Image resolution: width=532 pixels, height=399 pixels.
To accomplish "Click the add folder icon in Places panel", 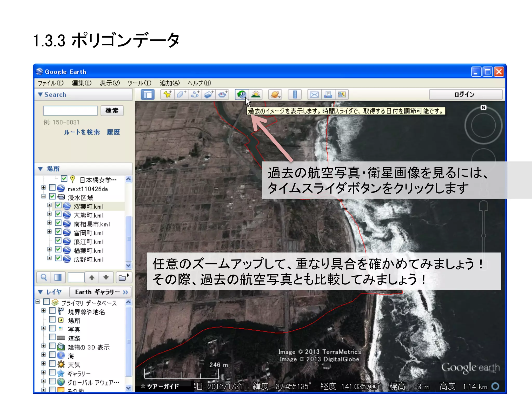I will [123, 277].
